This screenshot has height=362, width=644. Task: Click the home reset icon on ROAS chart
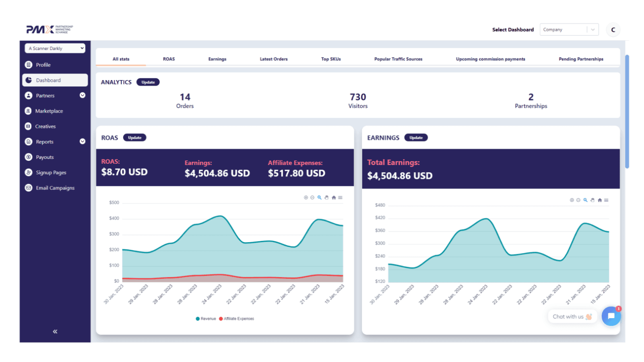(334, 197)
